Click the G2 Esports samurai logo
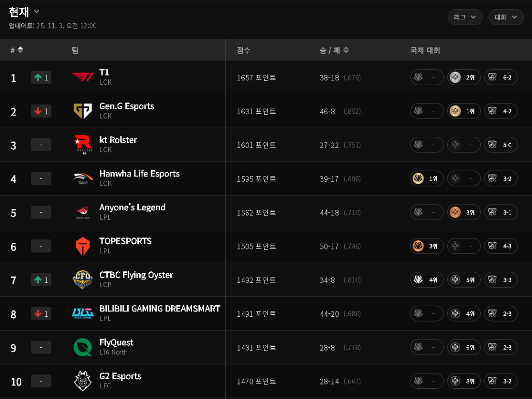This screenshot has width=532, height=399. point(82,381)
